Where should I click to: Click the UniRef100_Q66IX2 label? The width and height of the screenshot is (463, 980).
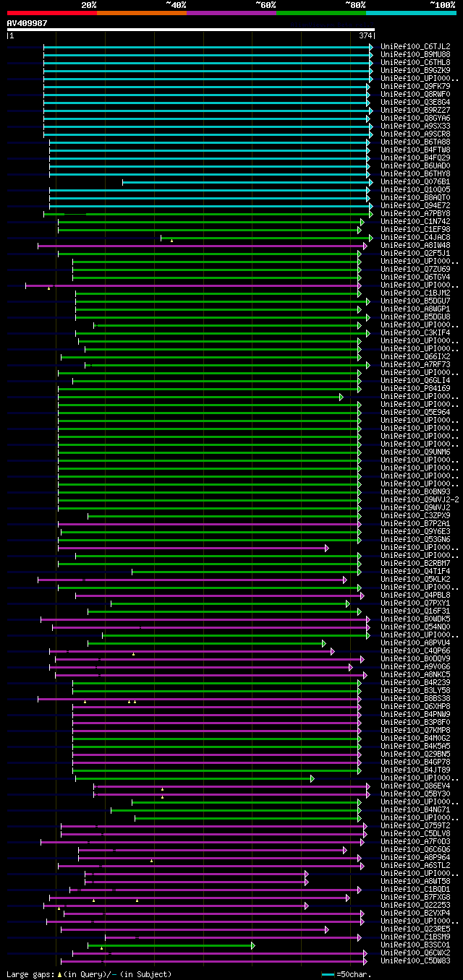[415, 356]
